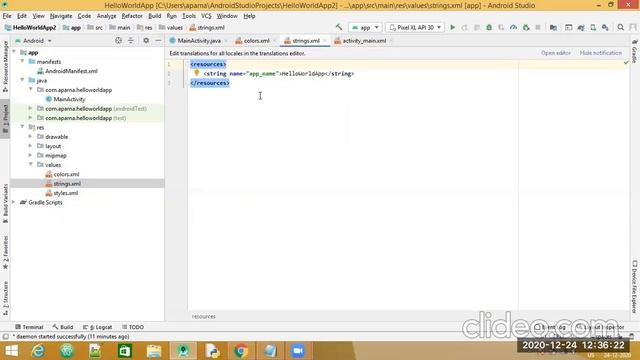The image size is (640, 360).
Task: Open the File menu
Action: click(7, 16)
